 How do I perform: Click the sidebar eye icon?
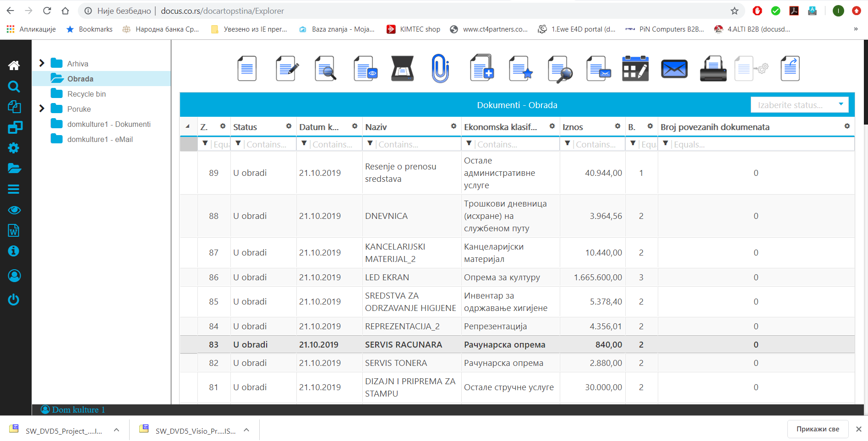(14, 210)
